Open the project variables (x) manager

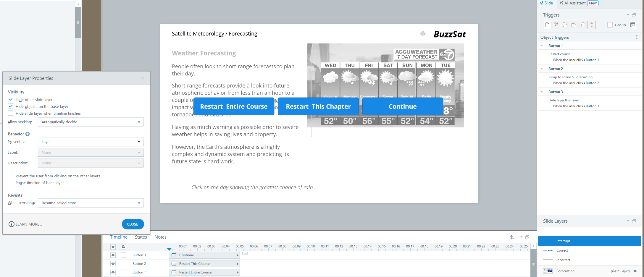click(x=633, y=25)
